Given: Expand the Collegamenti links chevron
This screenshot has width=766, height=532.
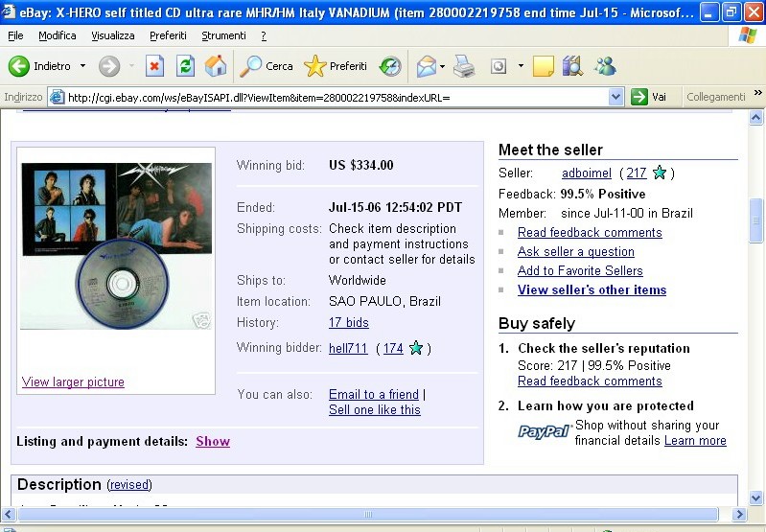Looking at the screenshot, I should (x=757, y=93).
